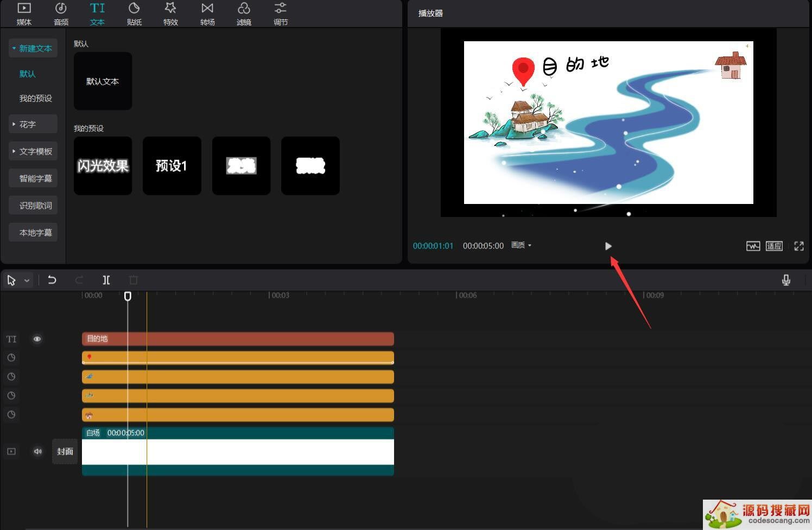The width and height of the screenshot is (812, 530).
Task: Open the waveform scope icon in player
Action: tap(753, 246)
